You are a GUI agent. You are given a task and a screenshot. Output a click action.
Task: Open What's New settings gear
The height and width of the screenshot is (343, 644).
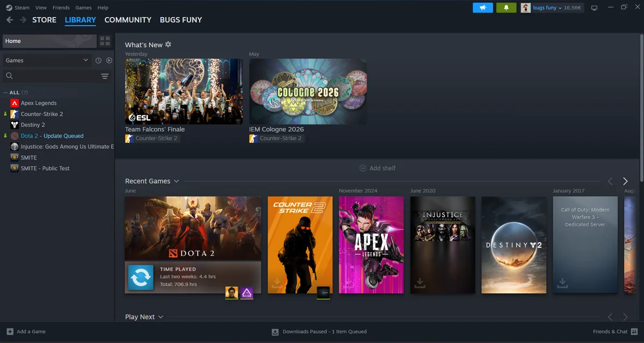[168, 45]
